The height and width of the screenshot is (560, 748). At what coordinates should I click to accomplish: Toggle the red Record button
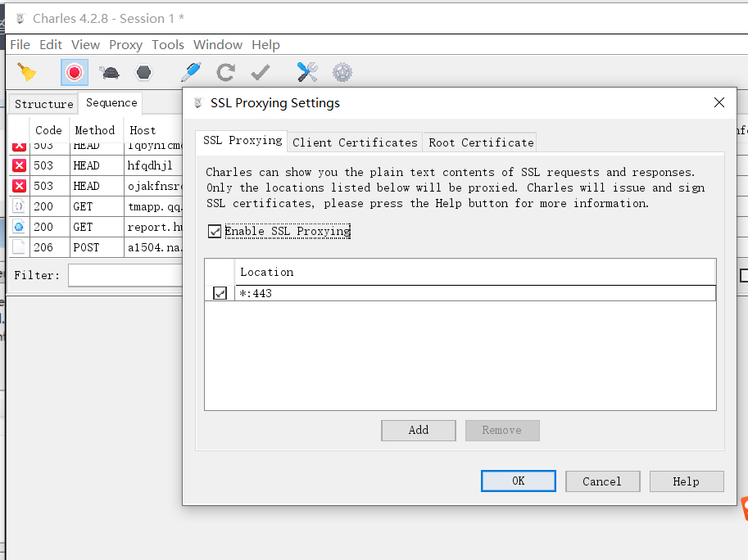click(74, 72)
